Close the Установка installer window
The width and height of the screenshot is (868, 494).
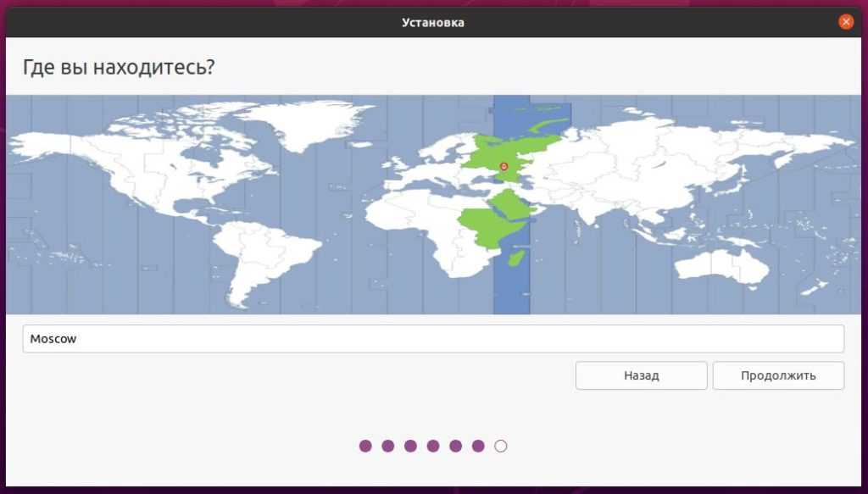(x=845, y=22)
